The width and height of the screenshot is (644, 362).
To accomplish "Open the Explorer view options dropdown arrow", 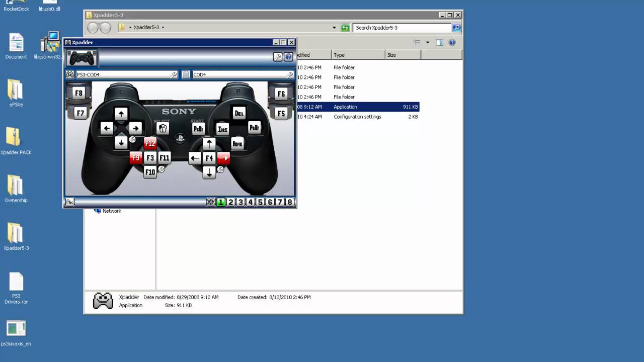I will (428, 43).
